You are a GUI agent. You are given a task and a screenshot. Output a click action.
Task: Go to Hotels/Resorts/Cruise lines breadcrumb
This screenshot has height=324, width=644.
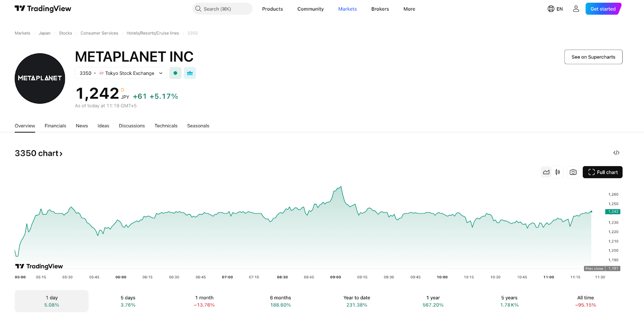pos(153,33)
